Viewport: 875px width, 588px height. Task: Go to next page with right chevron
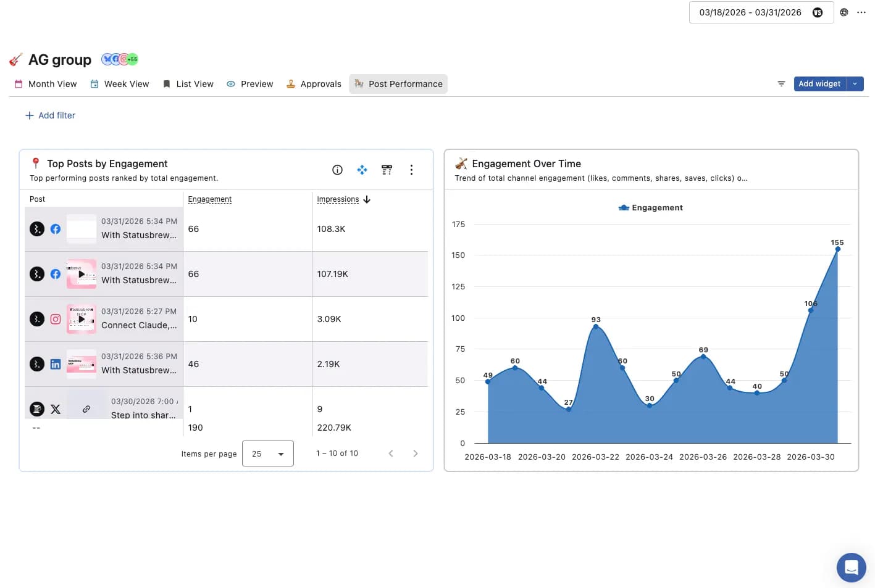(x=416, y=453)
